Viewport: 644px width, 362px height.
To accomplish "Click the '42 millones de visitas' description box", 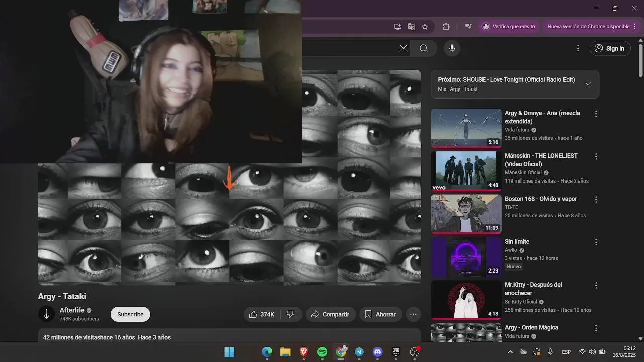I will pos(229,336).
